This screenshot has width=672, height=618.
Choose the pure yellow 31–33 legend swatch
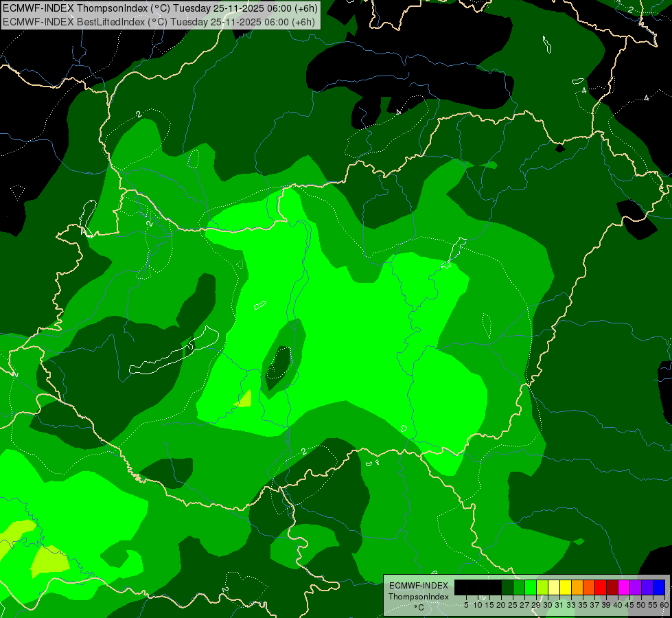coord(566,587)
